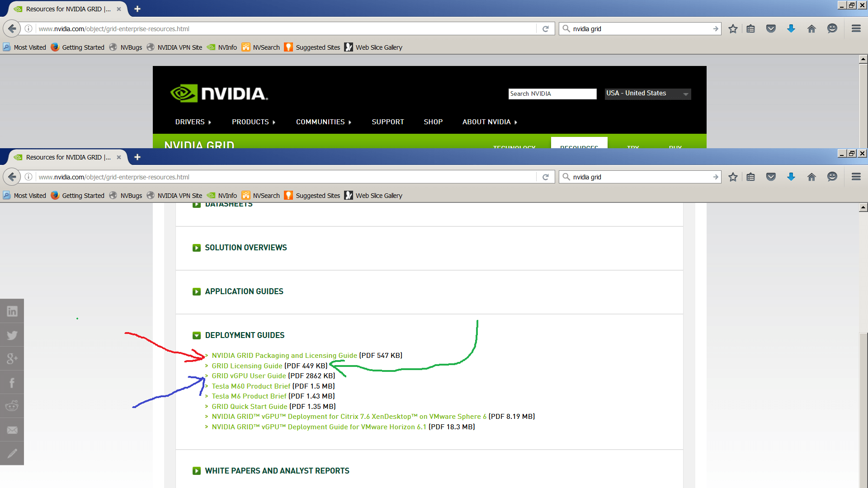Viewport: 868px width, 488px height.
Task: Click the Google Plus share icon
Action: pyautogui.click(x=12, y=359)
